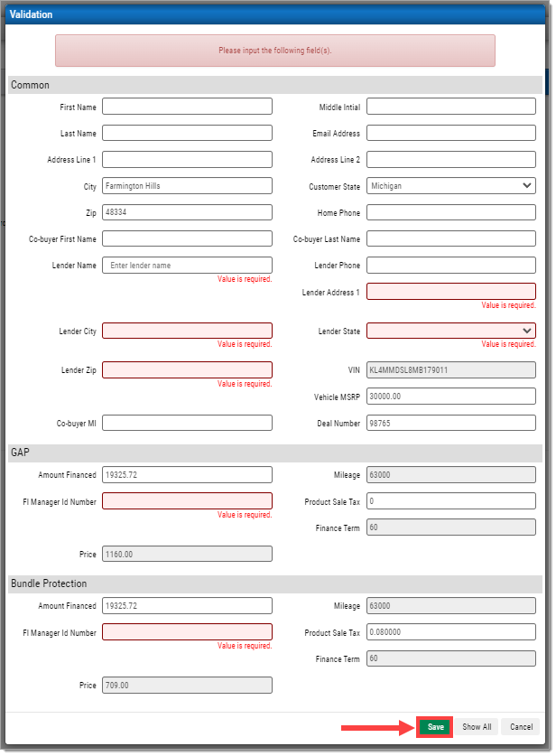This screenshot has height=756, width=556.
Task: Click the Co-buyer Last Name field
Action: [451, 238]
